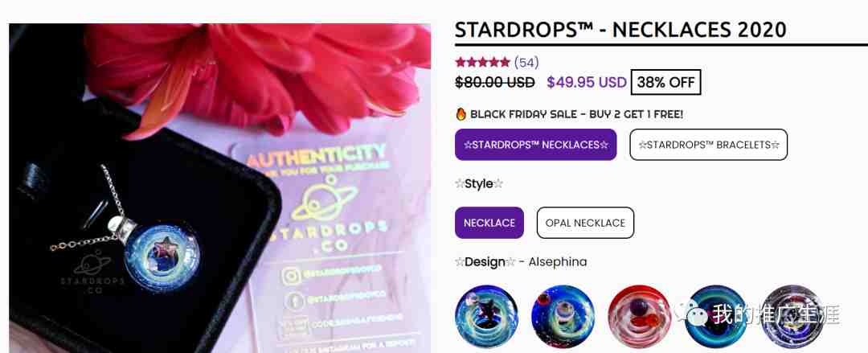The height and width of the screenshot is (353, 868).
Task: Pick the red design swatch with purple orb
Action: click(640, 317)
